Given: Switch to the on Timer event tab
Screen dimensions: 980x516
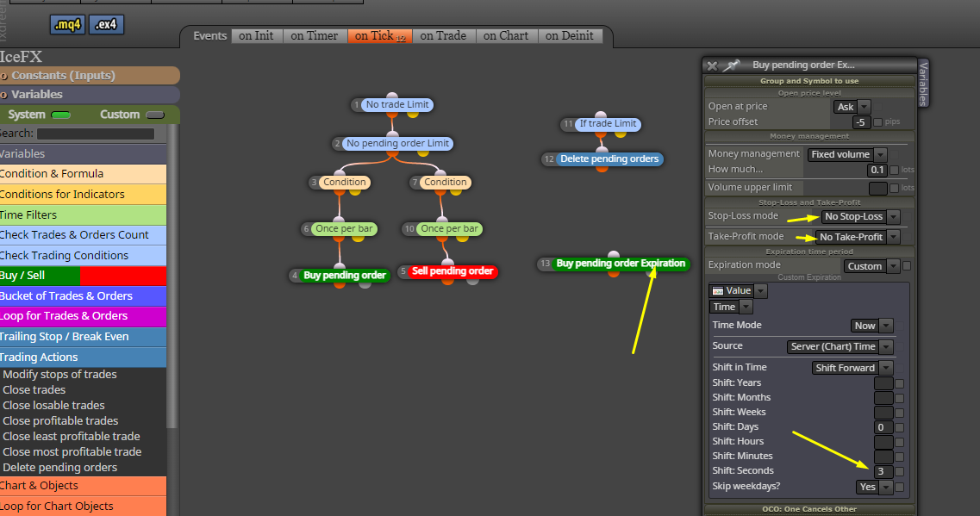Looking at the screenshot, I should pos(315,36).
